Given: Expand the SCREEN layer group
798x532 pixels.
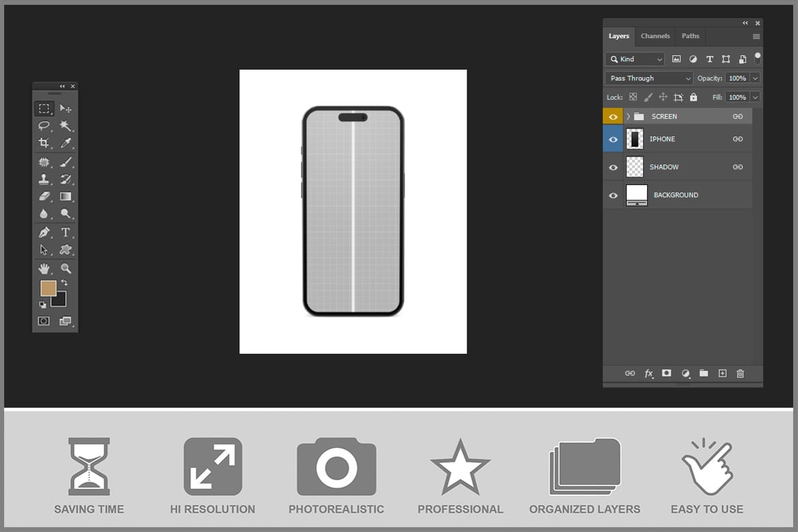Looking at the screenshot, I should tap(629, 117).
